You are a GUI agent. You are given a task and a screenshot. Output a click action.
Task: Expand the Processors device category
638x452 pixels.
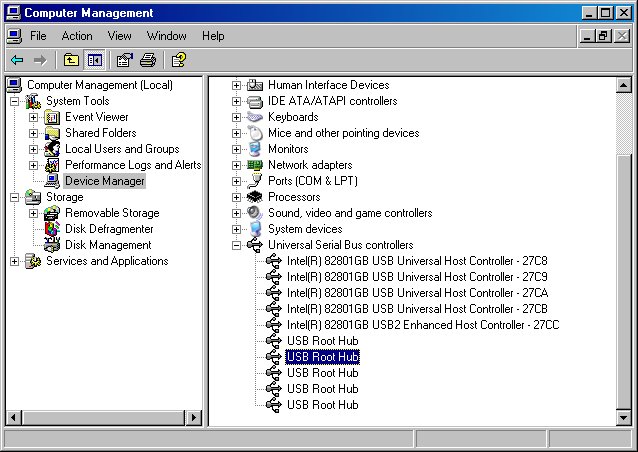click(237, 197)
